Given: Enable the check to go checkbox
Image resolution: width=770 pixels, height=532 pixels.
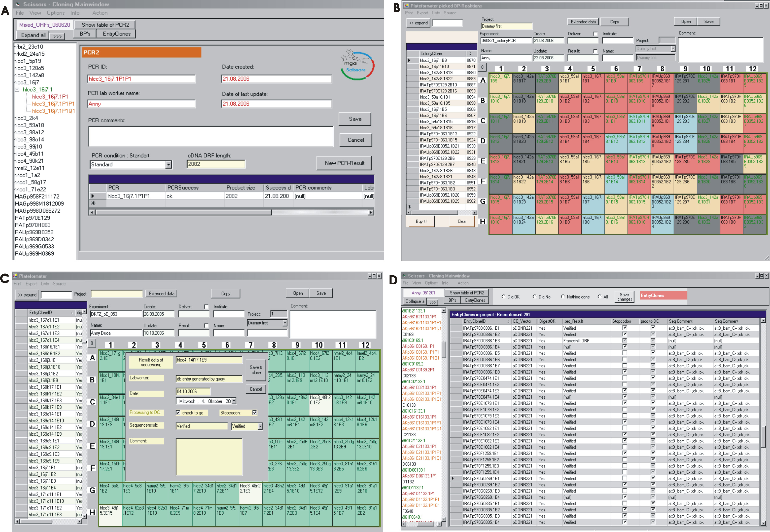Looking at the screenshot, I should click(178, 412).
